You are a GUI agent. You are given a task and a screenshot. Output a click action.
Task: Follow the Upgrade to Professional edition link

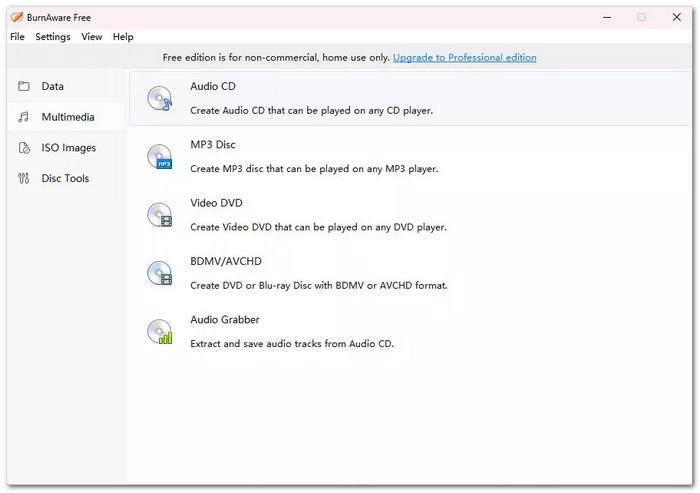coord(465,58)
